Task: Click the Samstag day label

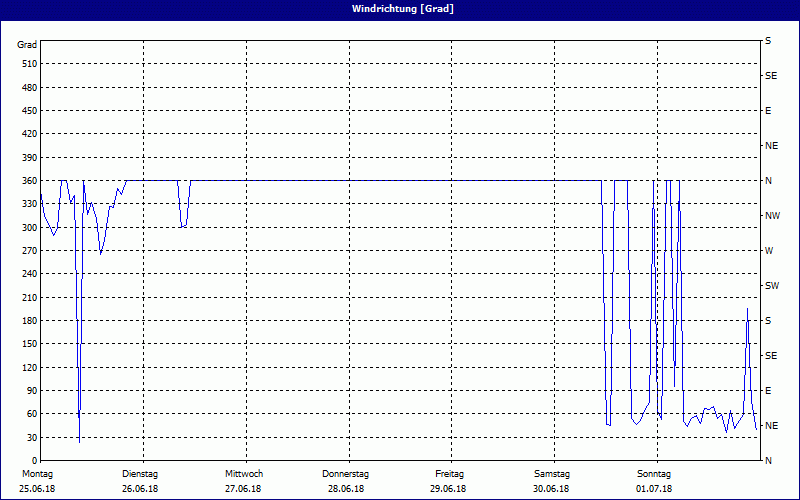Action: coord(552,474)
